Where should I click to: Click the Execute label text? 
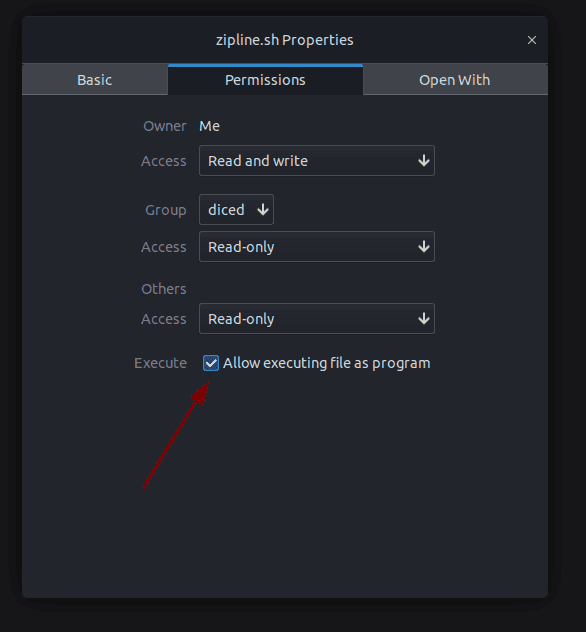[x=160, y=363]
